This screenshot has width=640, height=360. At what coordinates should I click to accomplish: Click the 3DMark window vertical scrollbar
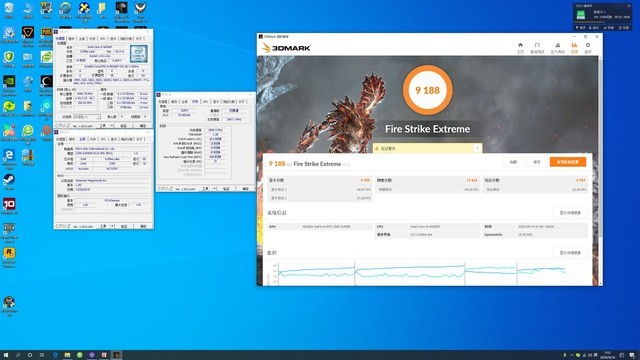coord(599,169)
